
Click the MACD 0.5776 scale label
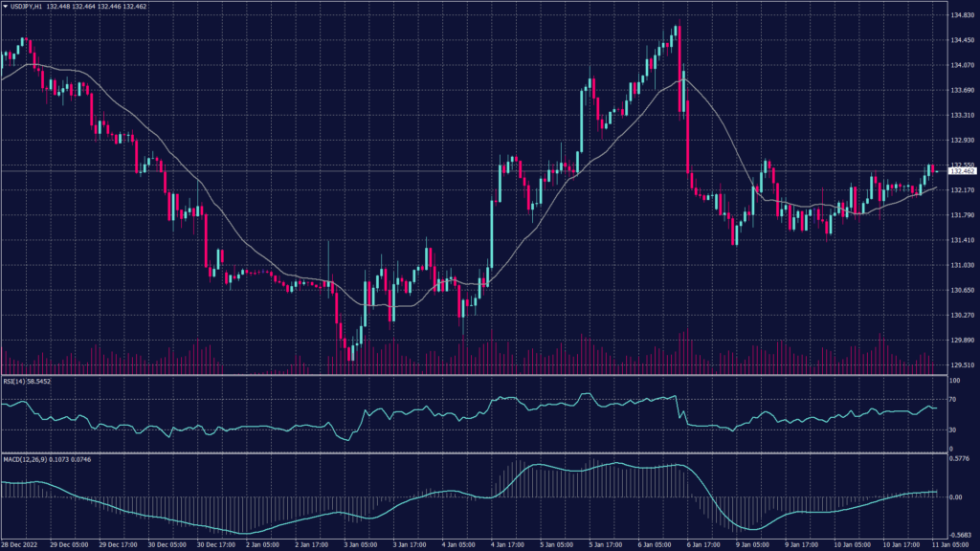click(960, 459)
